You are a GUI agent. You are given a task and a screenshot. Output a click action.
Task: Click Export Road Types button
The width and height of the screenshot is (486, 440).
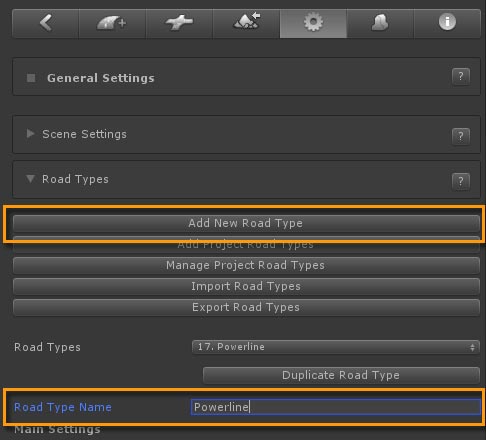tap(246, 307)
